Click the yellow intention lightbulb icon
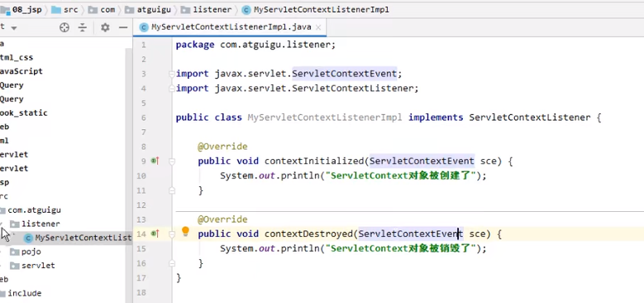This screenshot has height=303, width=644. tap(185, 231)
